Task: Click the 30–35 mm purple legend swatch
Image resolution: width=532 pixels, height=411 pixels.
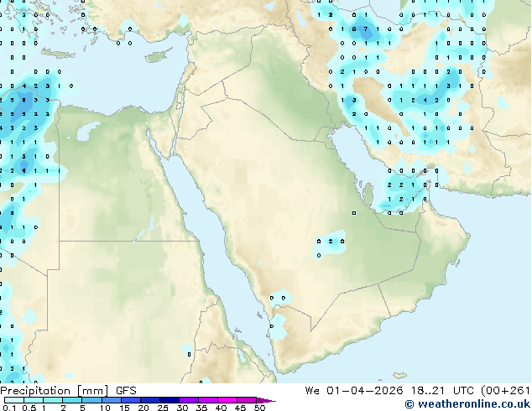Action: point(189,400)
